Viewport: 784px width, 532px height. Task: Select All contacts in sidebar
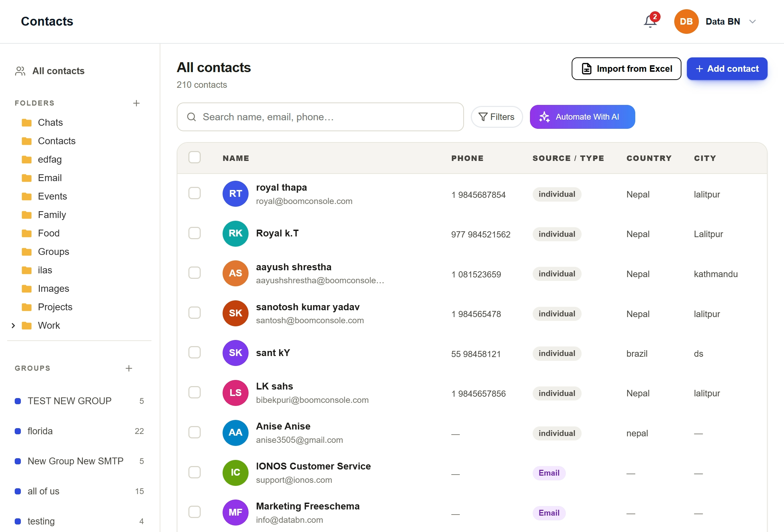tap(50, 71)
